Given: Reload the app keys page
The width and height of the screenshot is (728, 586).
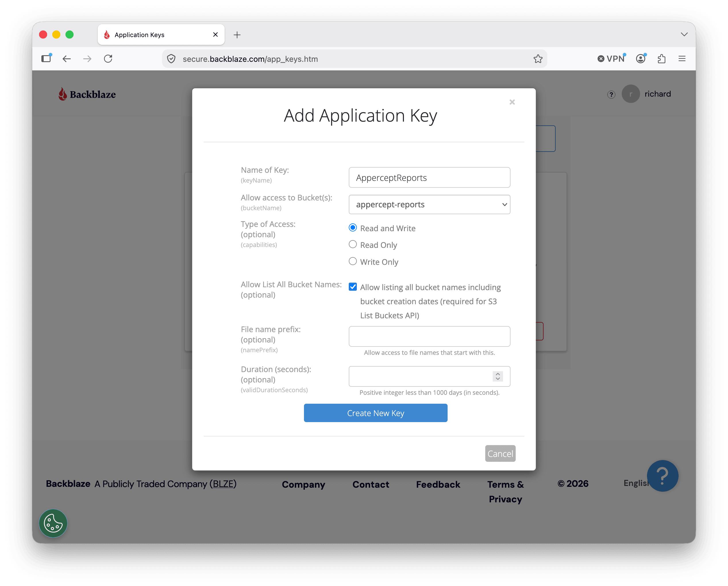Looking at the screenshot, I should [x=108, y=59].
